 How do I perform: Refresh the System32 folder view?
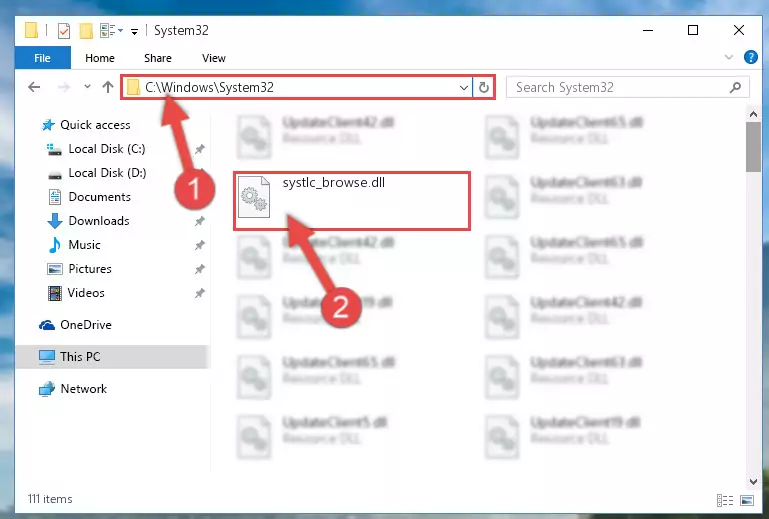pyautogui.click(x=484, y=87)
